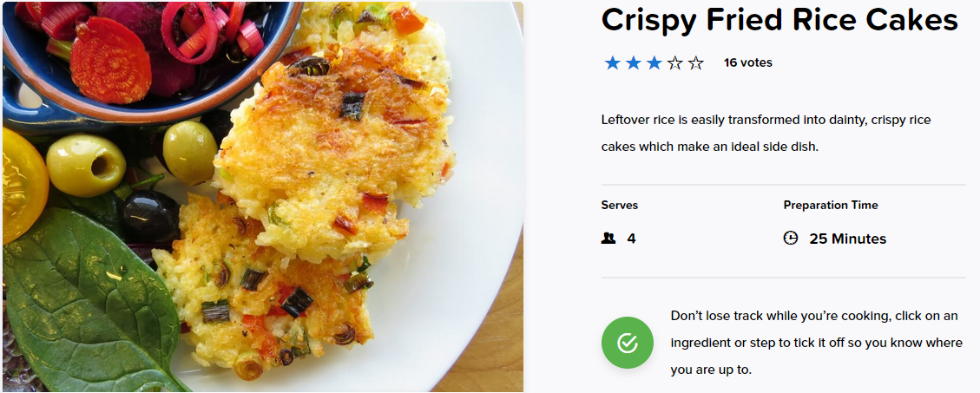
Task: Click the "25 Minutes" text
Action: tap(847, 239)
